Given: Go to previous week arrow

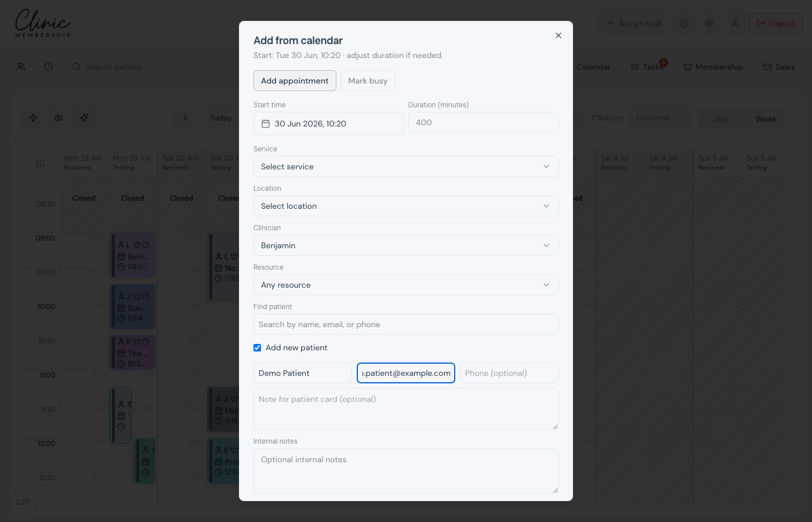Looking at the screenshot, I should click(x=186, y=118).
